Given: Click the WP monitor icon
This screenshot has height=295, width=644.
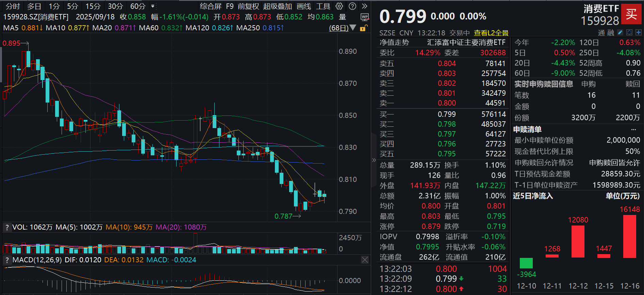Looking at the screenshot, I should (x=364, y=17).
